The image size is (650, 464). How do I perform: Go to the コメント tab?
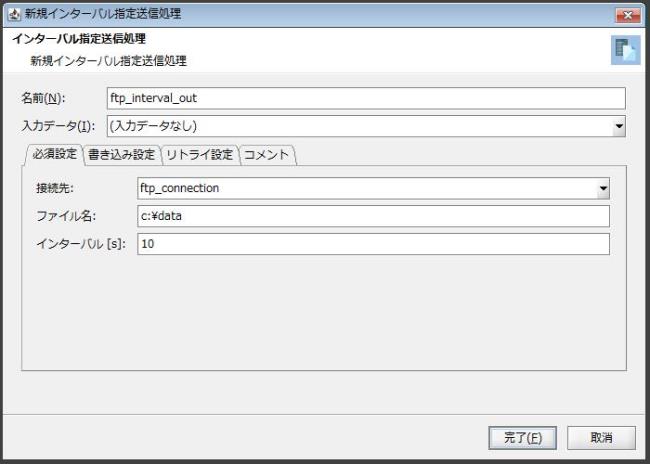267,154
